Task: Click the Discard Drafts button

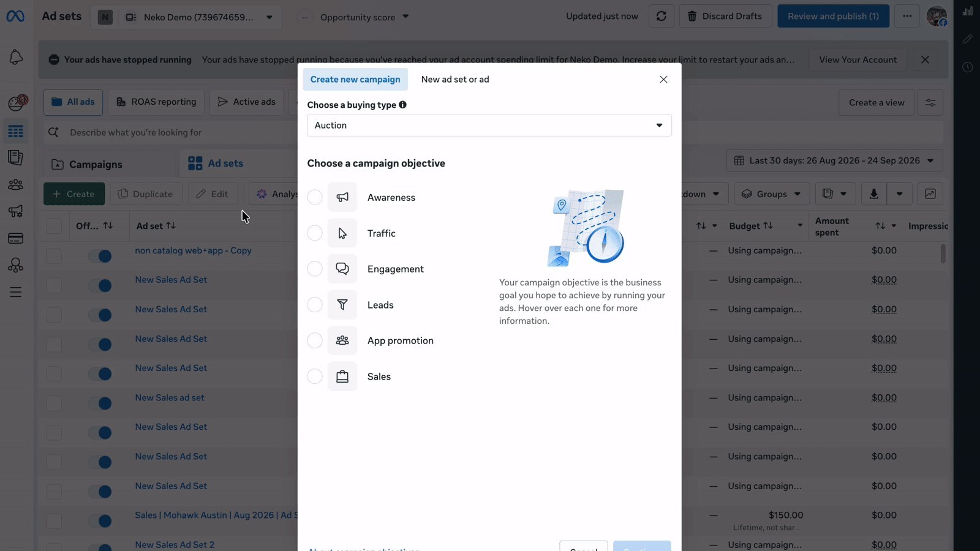Action: click(x=725, y=17)
